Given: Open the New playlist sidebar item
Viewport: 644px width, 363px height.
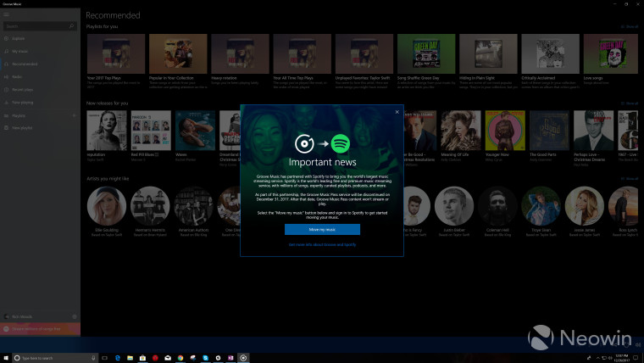Looking at the screenshot, I should (41, 128).
